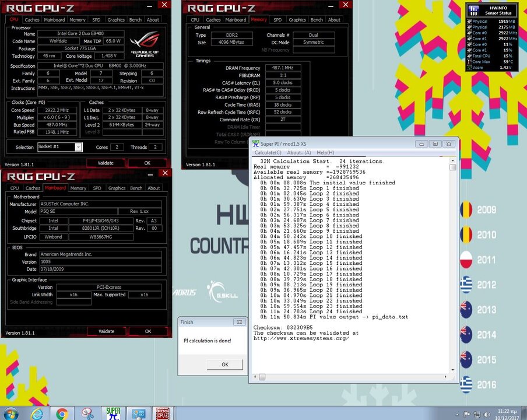This screenshot has width=527, height=420.
Task: Click OK in the Mainboard window
Action: (148, 331)
